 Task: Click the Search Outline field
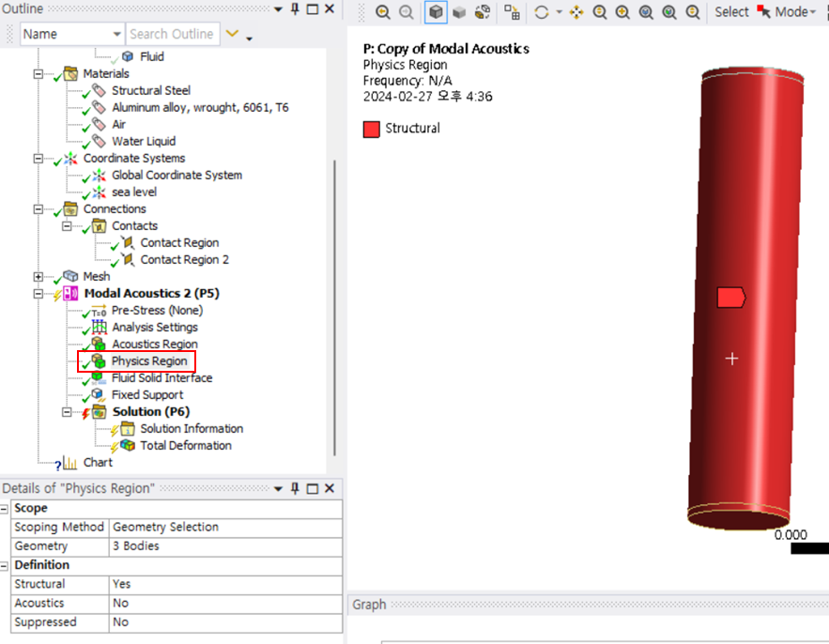(173, 34)
